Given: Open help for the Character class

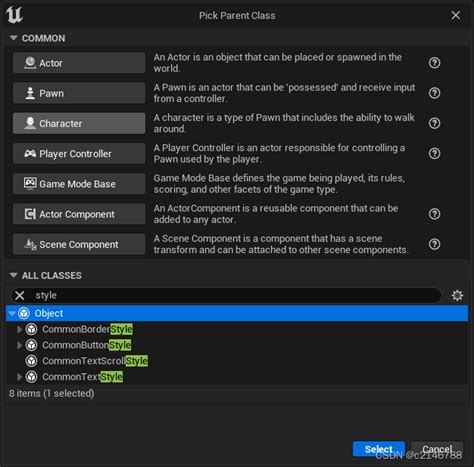Looking at the screenshot, I should coord(434,123).
